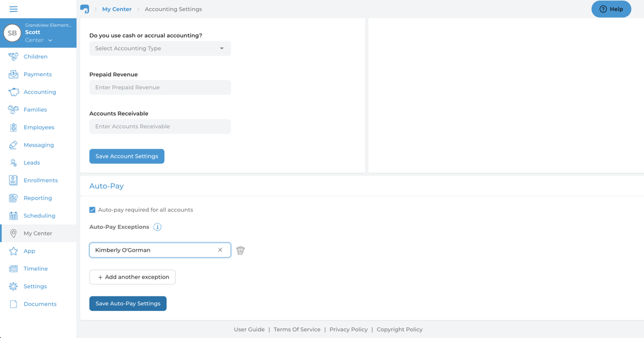Open the Privacy Policy link
This screenshot has height=338, width=644.
[x=348, y=329]
